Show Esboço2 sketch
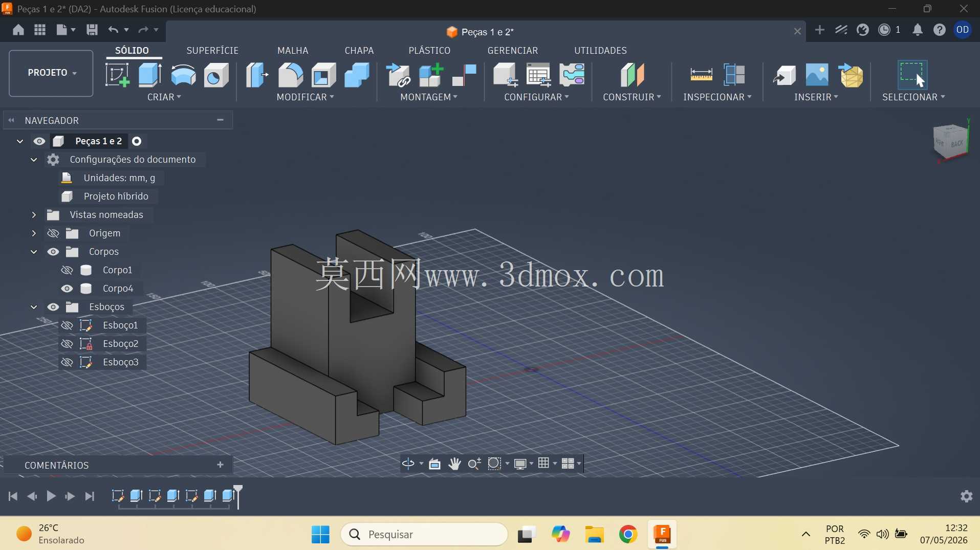The height and width of the screenshot is (550, 980). tap(67, 344)
